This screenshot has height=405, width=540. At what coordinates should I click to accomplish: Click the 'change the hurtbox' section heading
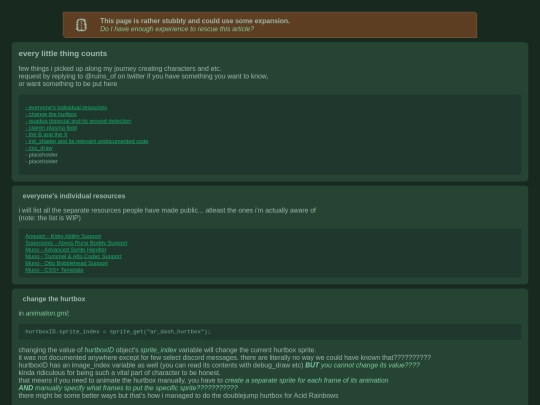pyautogui.click(x=54, y=299)
